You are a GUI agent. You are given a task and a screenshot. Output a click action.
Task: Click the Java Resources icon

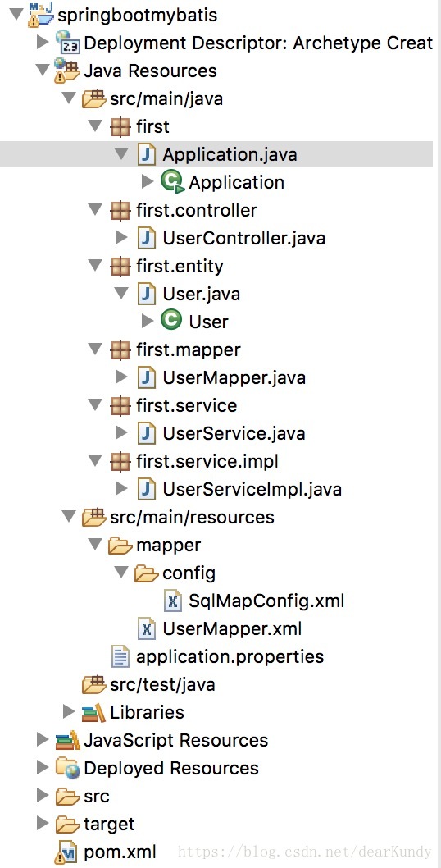[x=68, y=71]
